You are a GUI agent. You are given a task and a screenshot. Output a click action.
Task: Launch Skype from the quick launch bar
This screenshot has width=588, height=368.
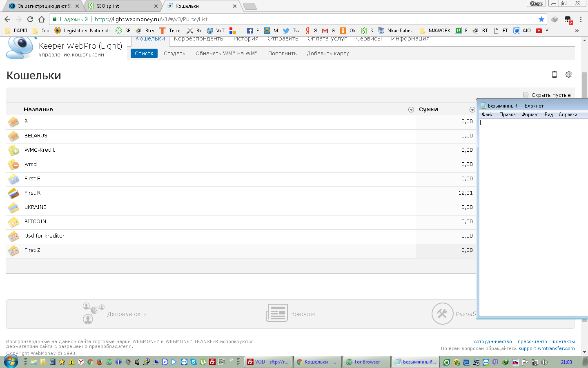(x=194, y=362)
